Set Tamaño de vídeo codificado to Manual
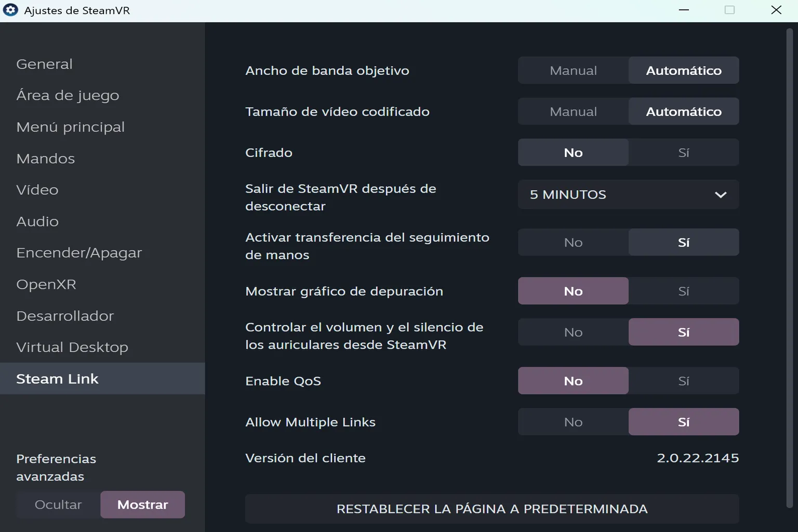 573,111
